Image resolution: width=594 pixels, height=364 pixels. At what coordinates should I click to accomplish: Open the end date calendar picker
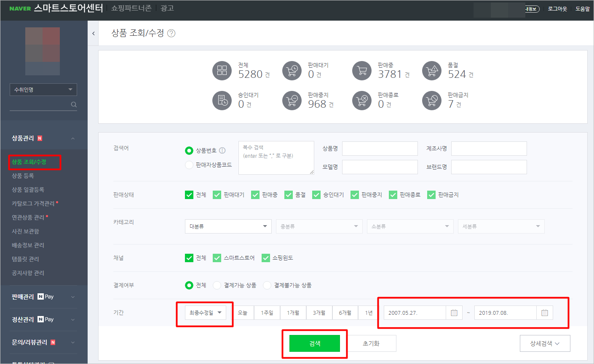click(x=545, y=313)
